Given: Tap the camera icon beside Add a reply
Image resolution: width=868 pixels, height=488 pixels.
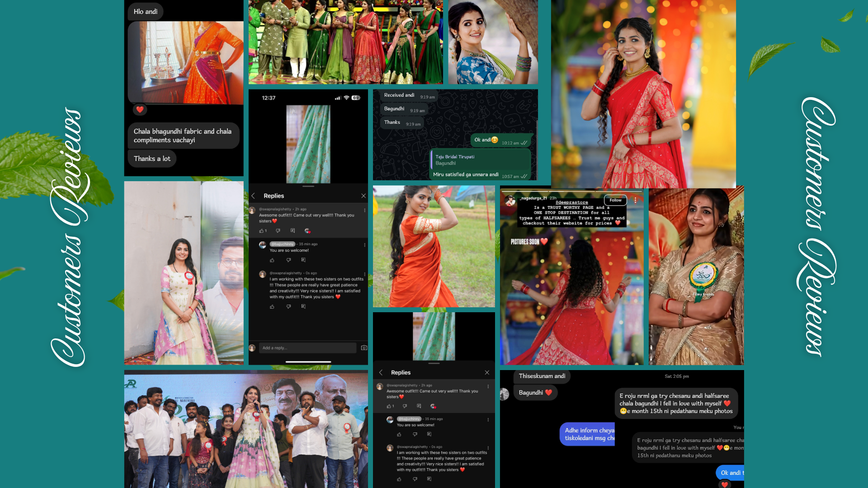Looking at the screenshot, I should [364, 348].
